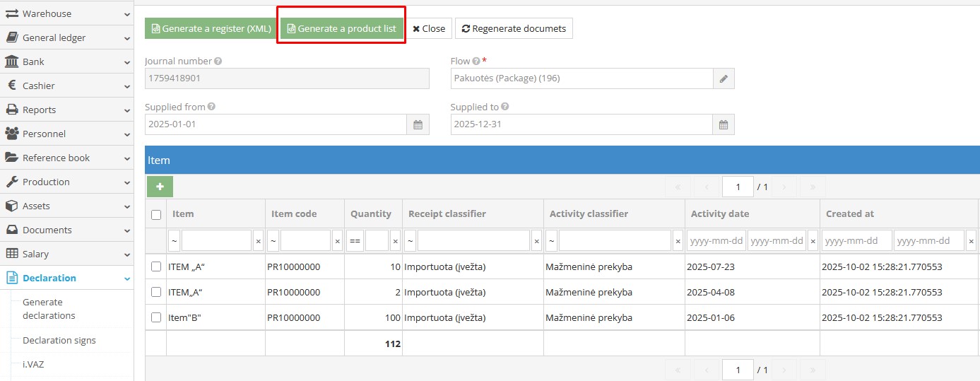Screen dimensions: 980x381
Task: Open the Declaration signs submenu item
Action: coord(59,340)
